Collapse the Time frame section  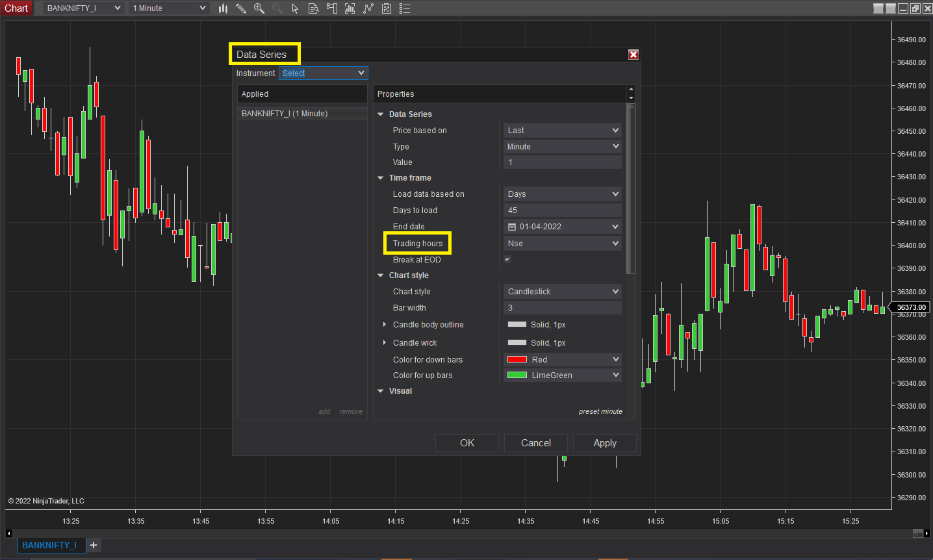click(x=381, y=178)
